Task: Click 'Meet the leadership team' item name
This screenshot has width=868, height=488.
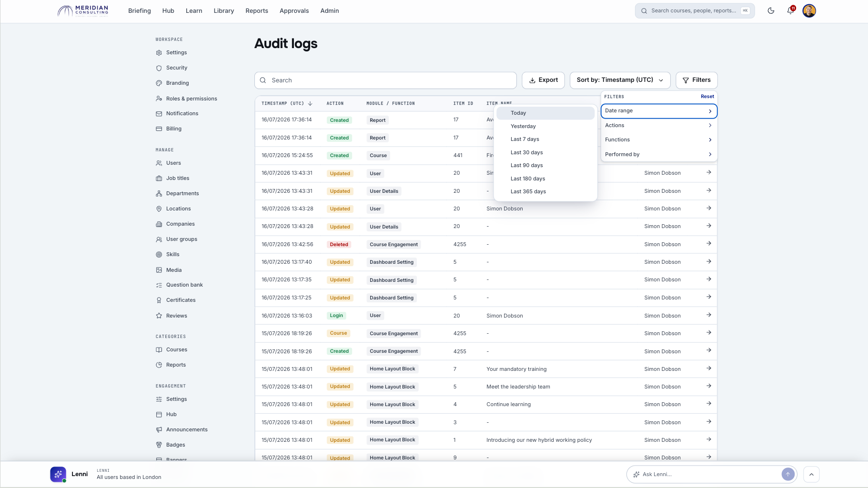Action: tap(518, 387)
